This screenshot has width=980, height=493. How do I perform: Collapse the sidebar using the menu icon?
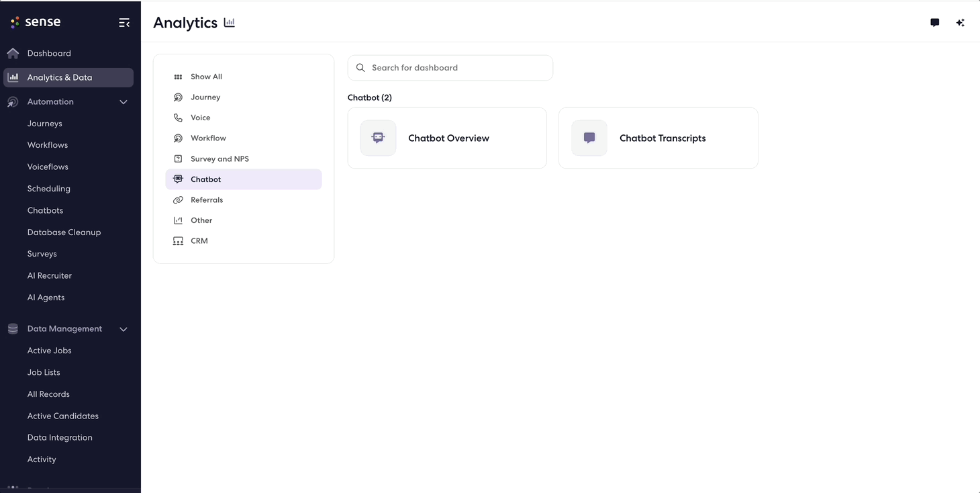point(124,23)
